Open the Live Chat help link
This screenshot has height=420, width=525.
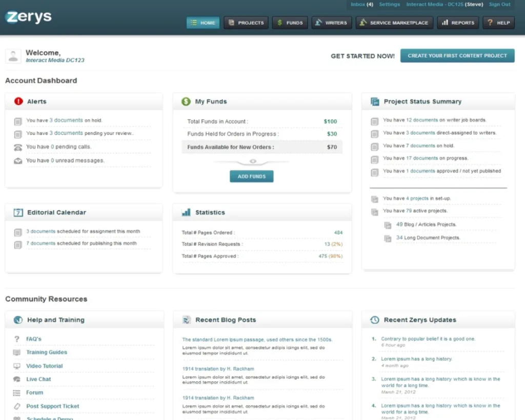[38, 380]
